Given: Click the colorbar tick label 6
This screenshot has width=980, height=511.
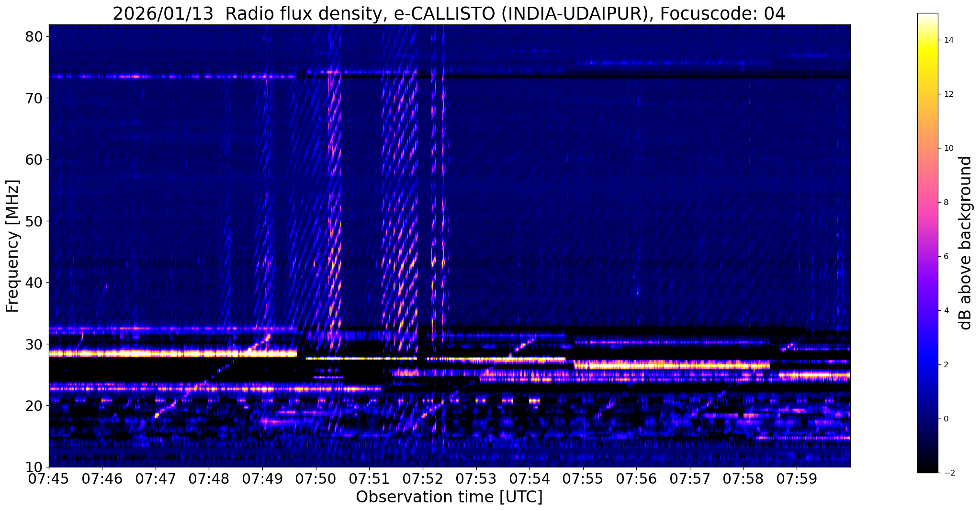Looking at the screenshot, I should [946, 257].
